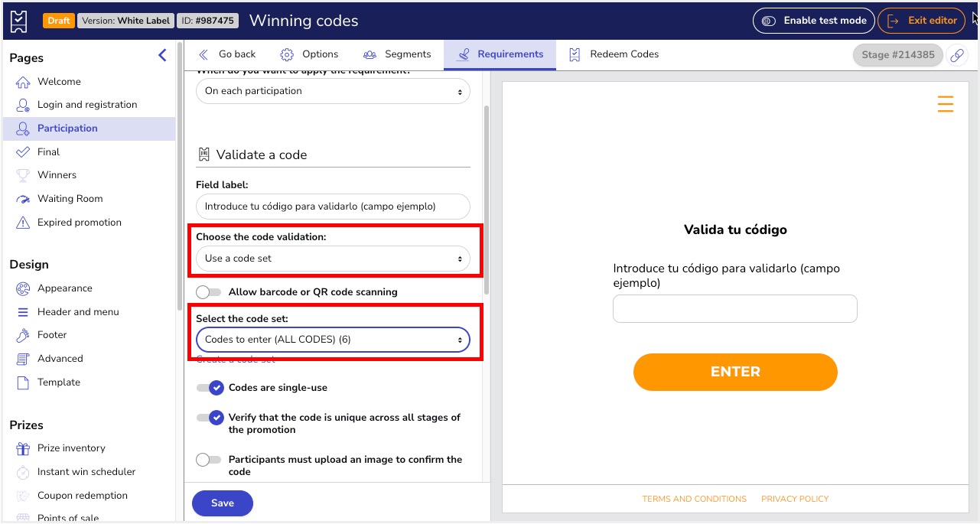Click the hamburger menu icon in preview
Viewport: 980px width, 524px height.
tap(946, 104)
